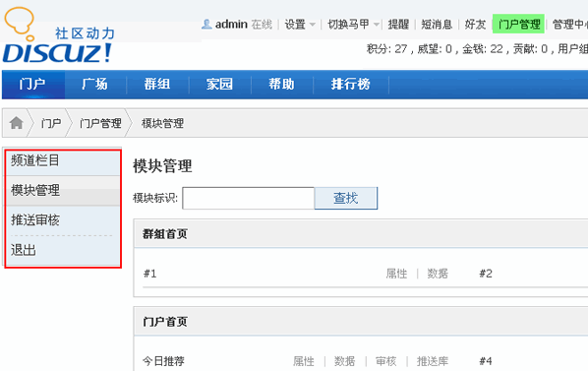Expand the 切换马甲 dropdown arrow
588x371 pixels.
pos(377,25)
